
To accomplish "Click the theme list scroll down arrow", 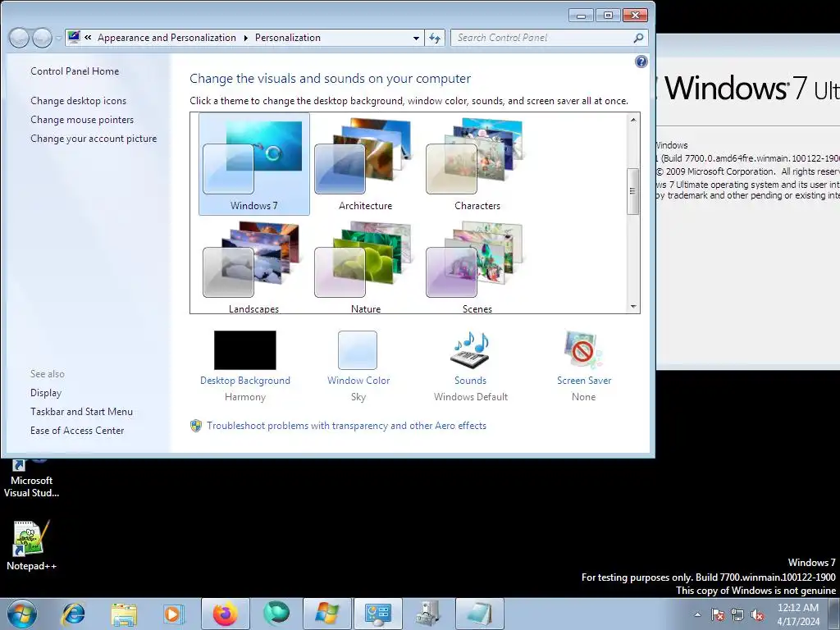I will click(633, 307).
